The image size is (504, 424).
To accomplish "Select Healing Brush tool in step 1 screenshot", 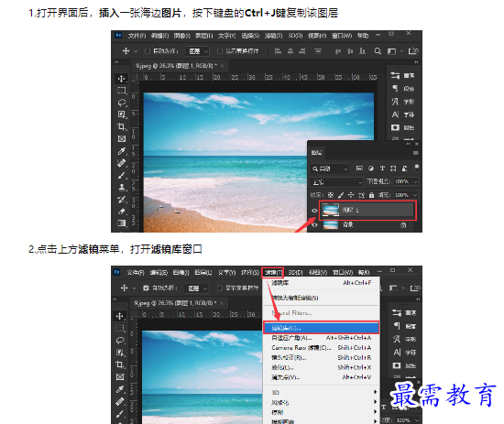I will [x=122, y=163].
